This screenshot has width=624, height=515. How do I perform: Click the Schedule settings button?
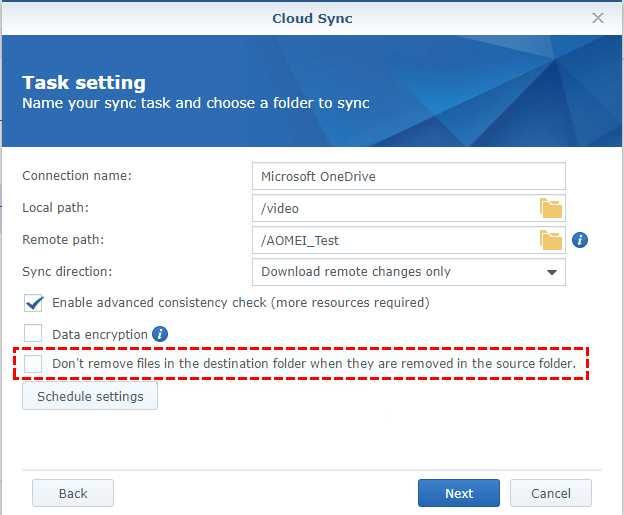coord(90,397)
